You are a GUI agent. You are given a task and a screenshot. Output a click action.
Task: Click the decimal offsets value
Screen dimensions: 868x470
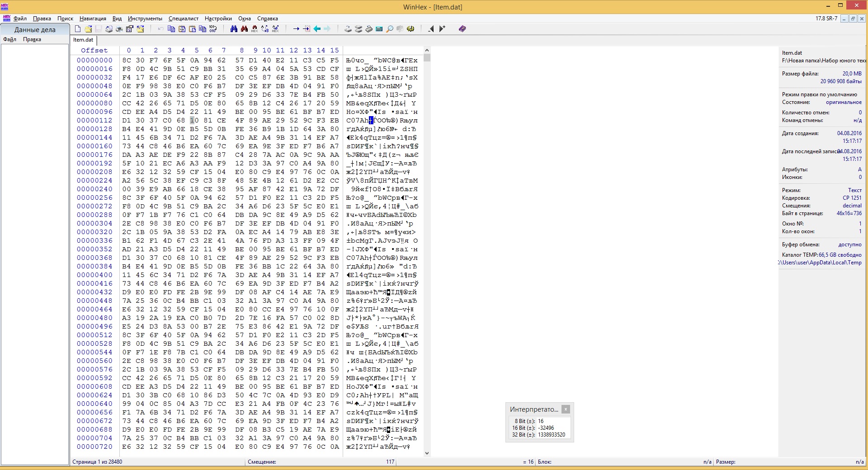click(852, 206)
